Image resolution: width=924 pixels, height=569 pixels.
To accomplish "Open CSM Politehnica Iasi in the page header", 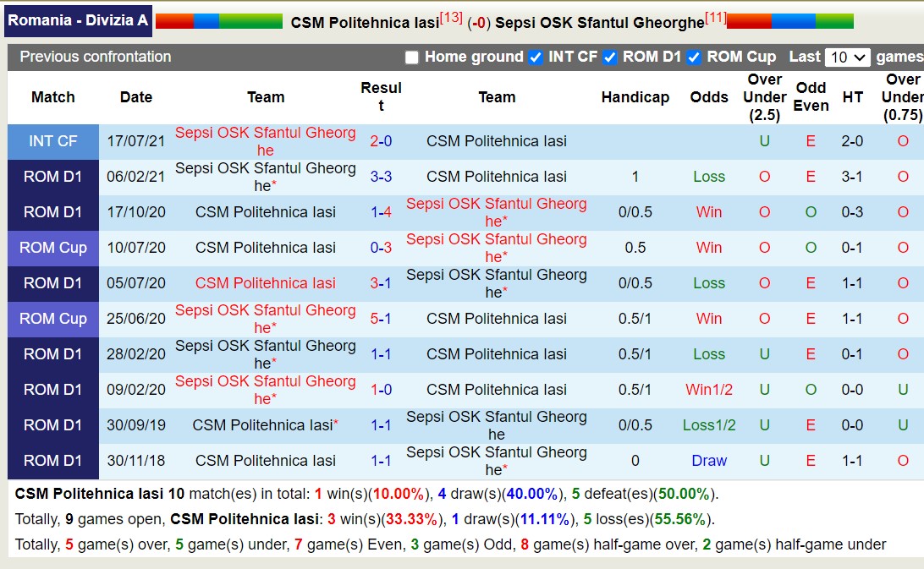I will 365,23.
